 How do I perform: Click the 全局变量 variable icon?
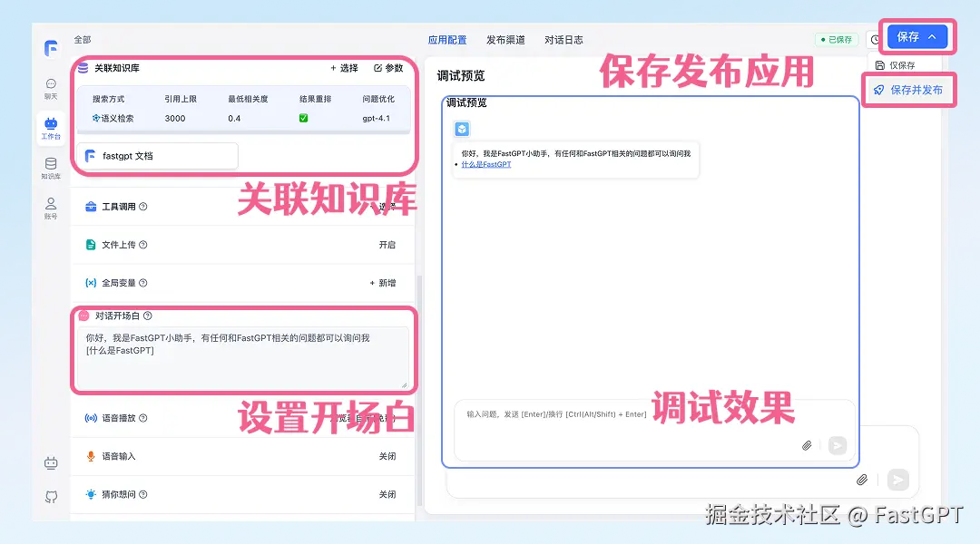(x=91, y=283)
